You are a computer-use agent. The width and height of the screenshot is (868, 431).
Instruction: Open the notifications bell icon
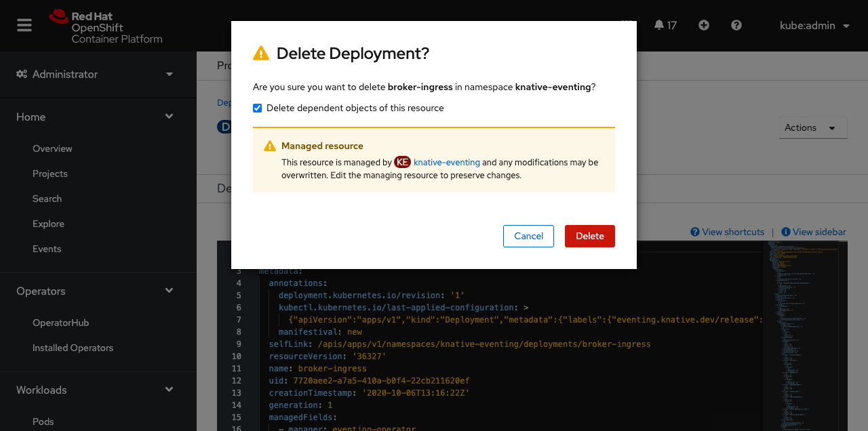point(659,25)
